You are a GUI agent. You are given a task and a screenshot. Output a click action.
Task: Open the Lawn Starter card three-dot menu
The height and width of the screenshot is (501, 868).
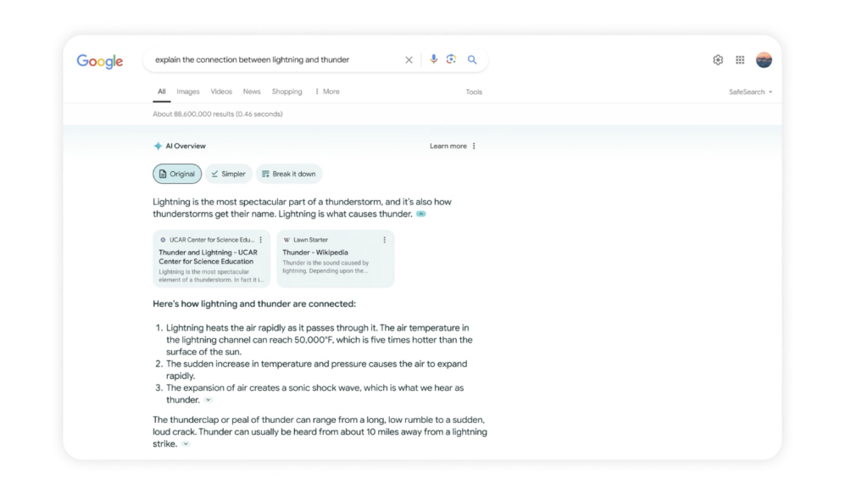click(x=384, y=240)
